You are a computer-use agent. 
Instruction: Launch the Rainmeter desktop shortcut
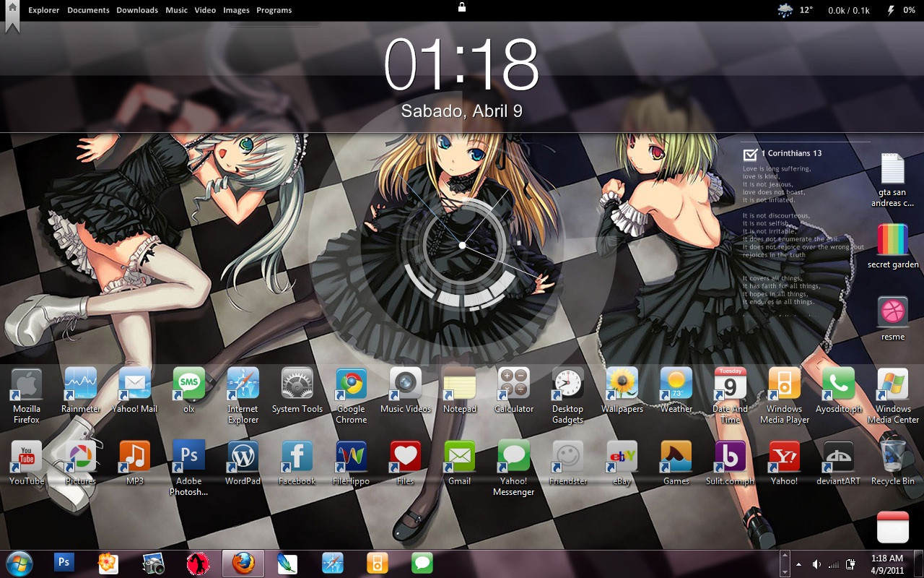[81, 384]
